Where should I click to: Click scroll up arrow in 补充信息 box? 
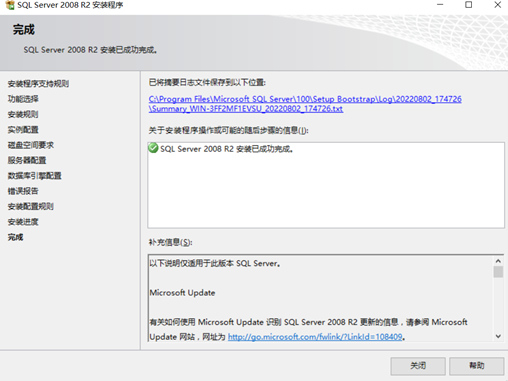point(498,261)
